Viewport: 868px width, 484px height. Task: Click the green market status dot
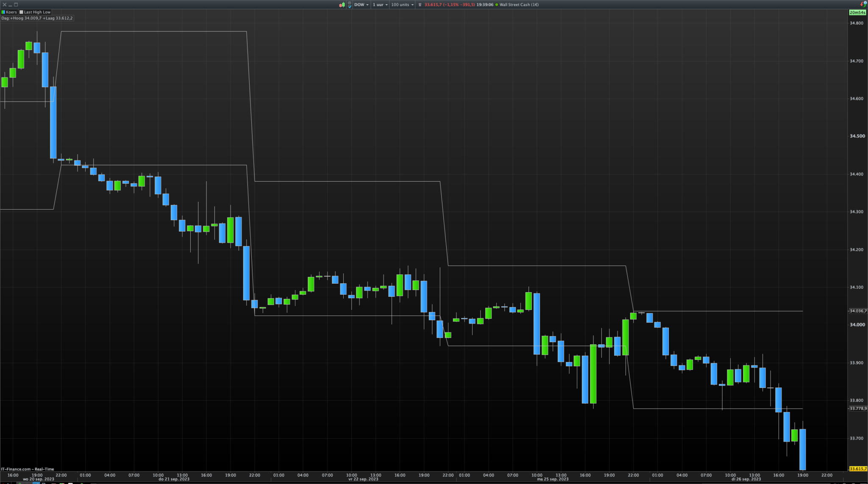click(497, 5)
